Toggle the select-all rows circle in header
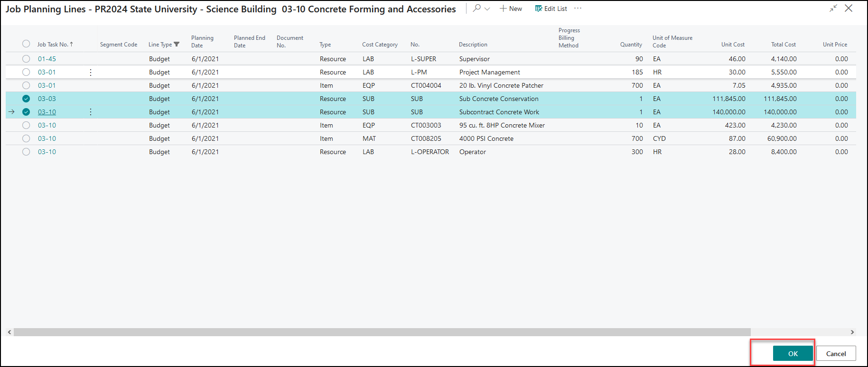Viewport: 868px width, 367px height. pyautogui.click(x=26, y=44)
